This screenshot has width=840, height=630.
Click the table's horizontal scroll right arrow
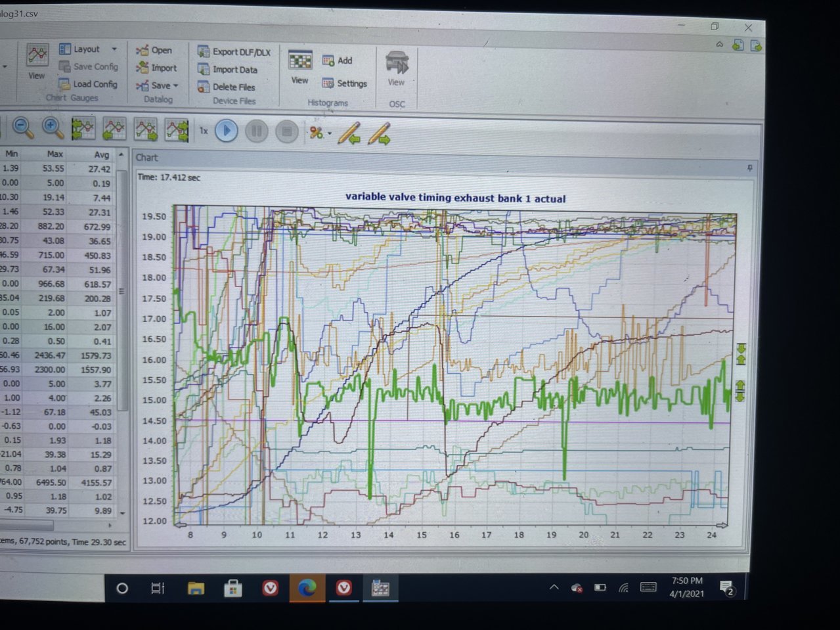point(110,526)
